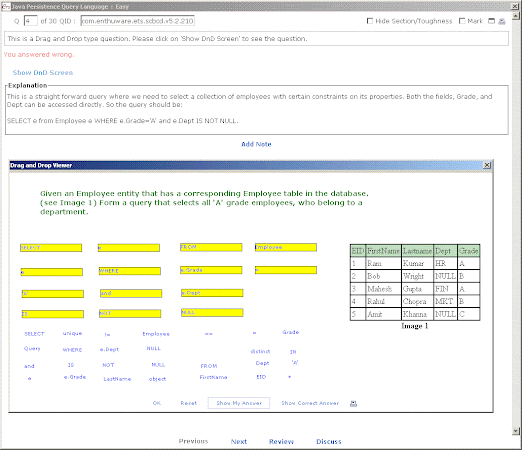Select the yellow IS slot
The height and width of the screenshot is (450, 522).
[x=53, y=314]
